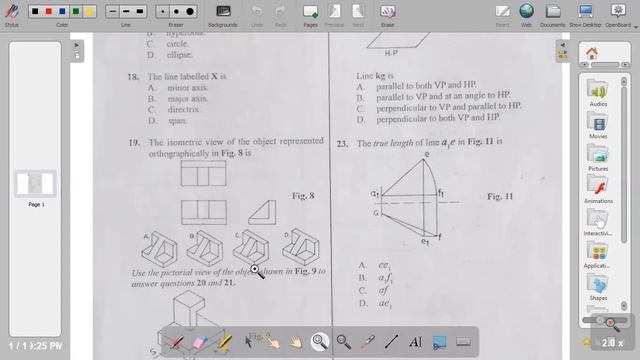The width and height of the screenshot is (640, 360).
Task: Select the Pen tool in stylus palette
Action: pos(176,341)
